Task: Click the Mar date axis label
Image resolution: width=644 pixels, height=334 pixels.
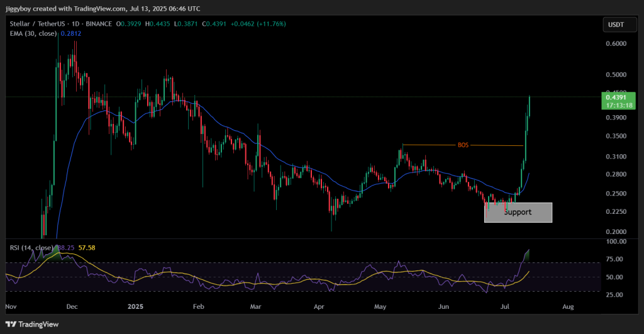Action: pyautogui.click(x=255, y=306)
